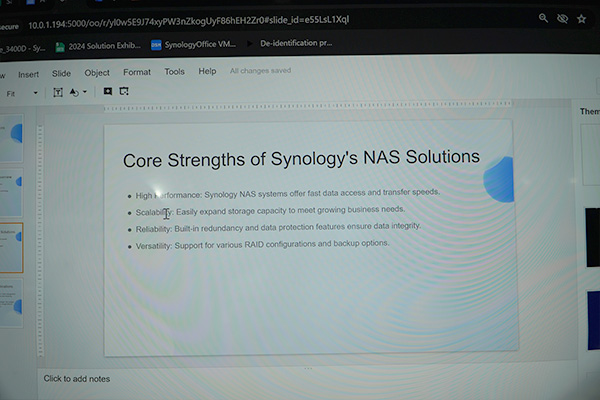Screen dimensions: 600x400
Task: Click the crossed-out eye icon in address bar
Action: point(562,18)
